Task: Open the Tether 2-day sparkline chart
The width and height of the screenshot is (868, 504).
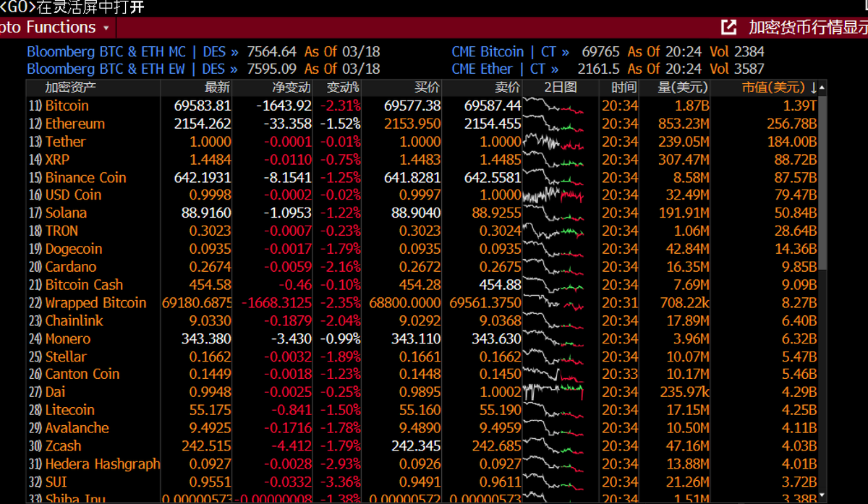Action: tap(553, 142)
